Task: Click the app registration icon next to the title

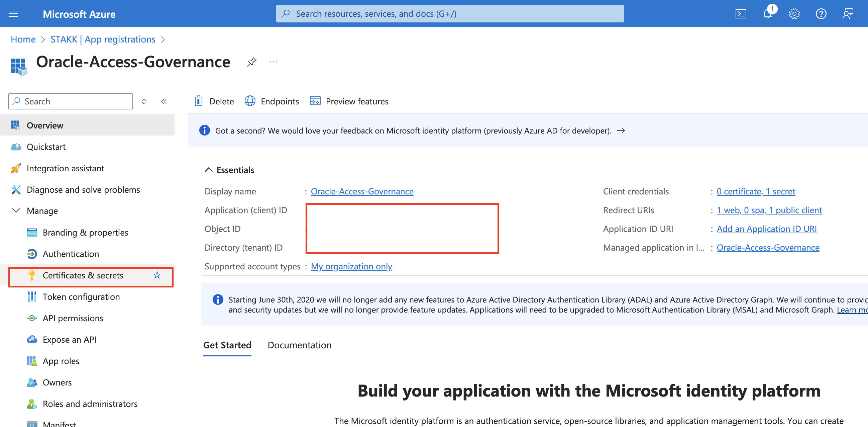Action: pos(18,67)
